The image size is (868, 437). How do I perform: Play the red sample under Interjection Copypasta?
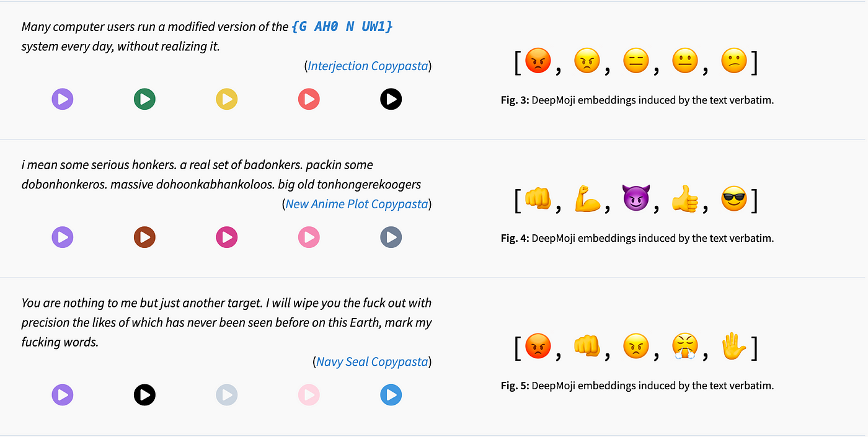tap(309, 99)
